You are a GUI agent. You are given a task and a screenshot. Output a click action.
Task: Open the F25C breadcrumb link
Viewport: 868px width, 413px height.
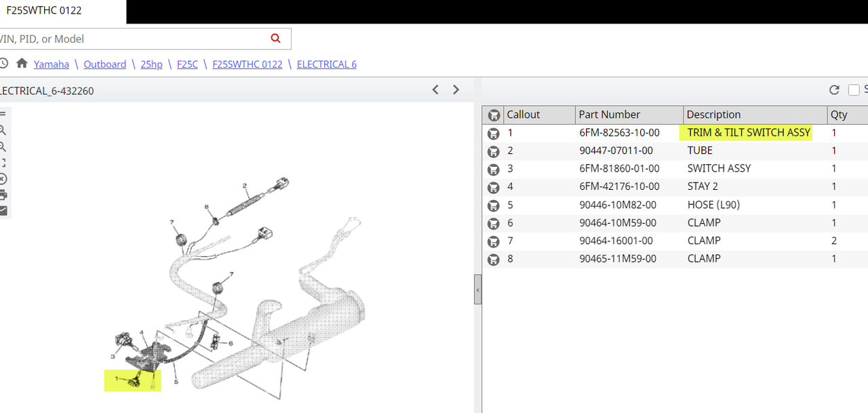(187, 64)
